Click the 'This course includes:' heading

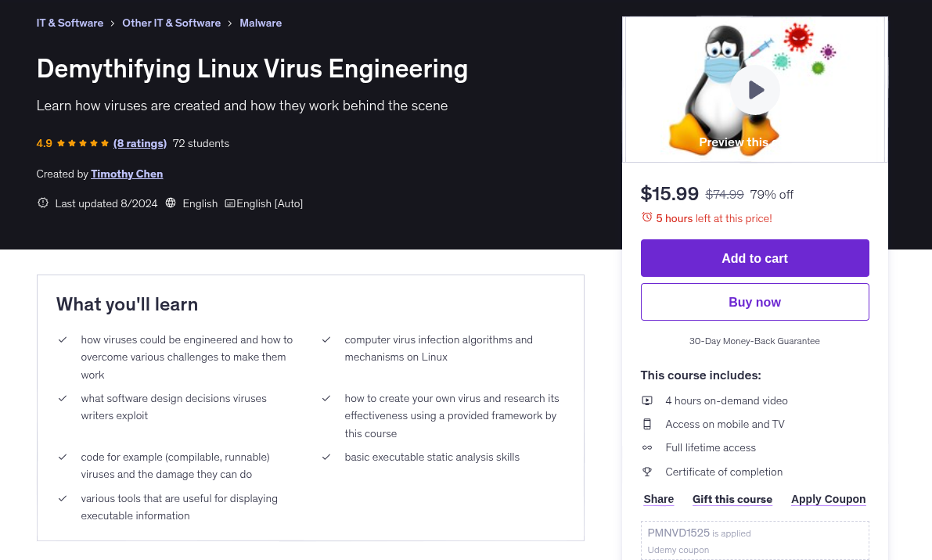click(701, 375)
